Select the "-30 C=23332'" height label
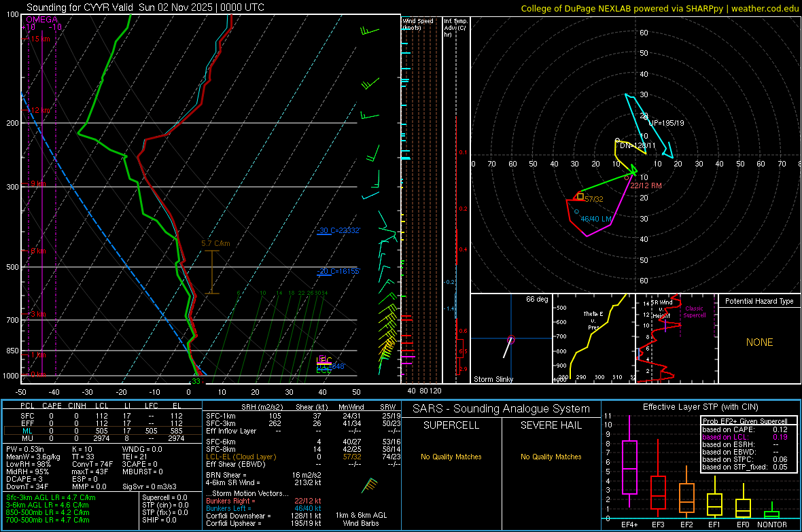The image size is (802, 532). 338,231
